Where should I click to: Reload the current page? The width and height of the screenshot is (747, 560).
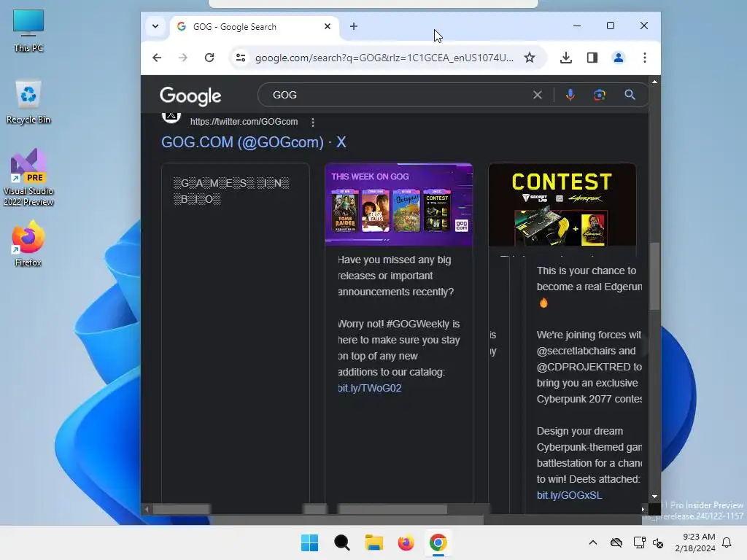click(209, 58)
